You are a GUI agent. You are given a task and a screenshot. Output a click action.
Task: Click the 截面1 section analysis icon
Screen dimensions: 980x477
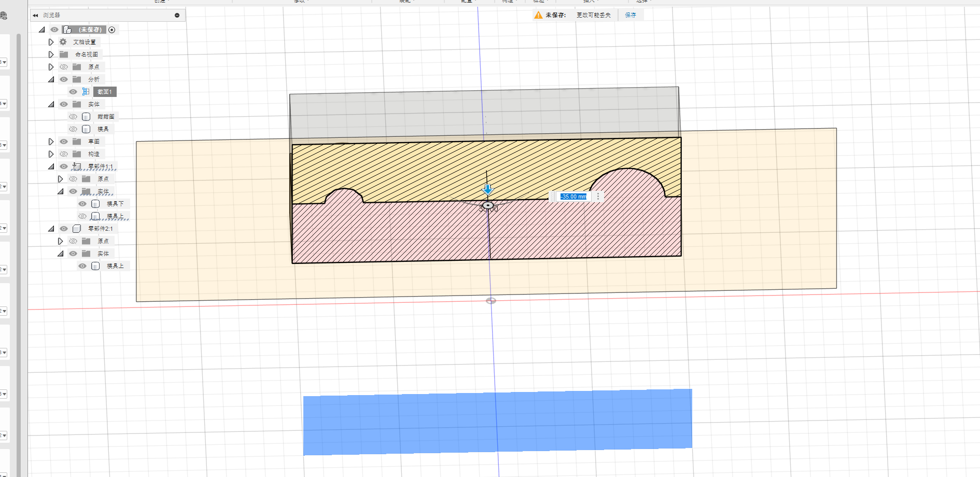pyautogui.click(x=86, y=92)
